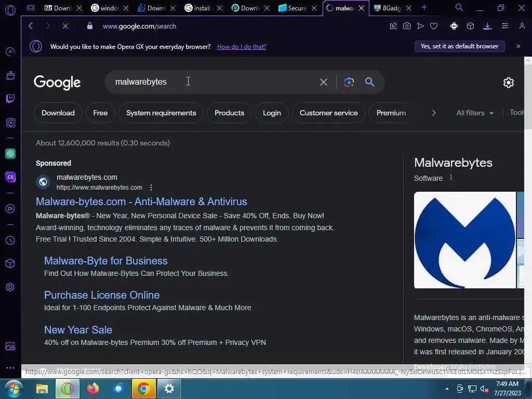Open Malware-bytes.com Anti-Malware & Antivirus link

click(141, 202)
